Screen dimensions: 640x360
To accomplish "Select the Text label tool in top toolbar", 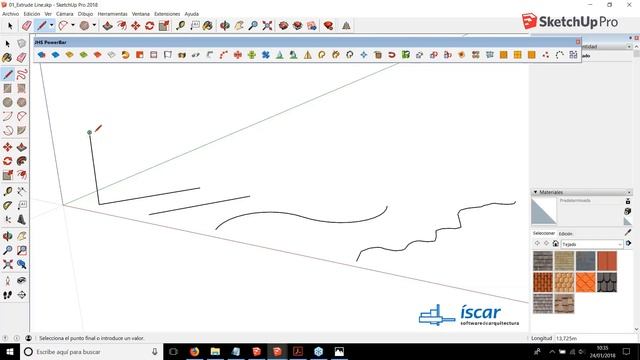I will coord(195,26).
